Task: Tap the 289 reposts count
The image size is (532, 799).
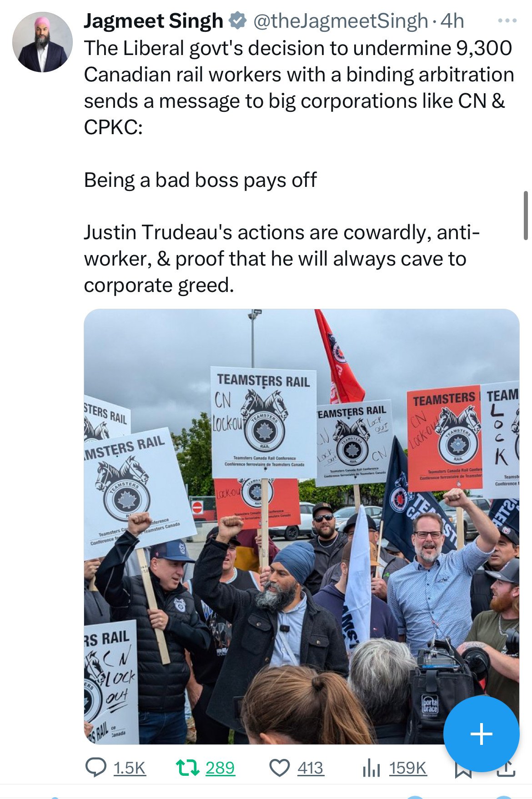Action: pyautogui.click(x=220, y=768)
